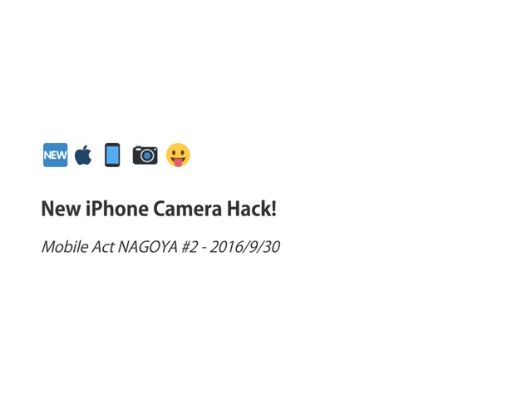Click the empty slide area below the subtitle
This screenshot has width=532, height=400.
[x=266, y=326]
